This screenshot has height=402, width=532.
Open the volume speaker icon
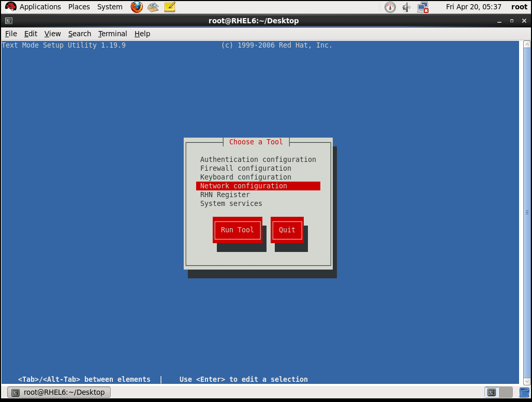click(406, 7)
